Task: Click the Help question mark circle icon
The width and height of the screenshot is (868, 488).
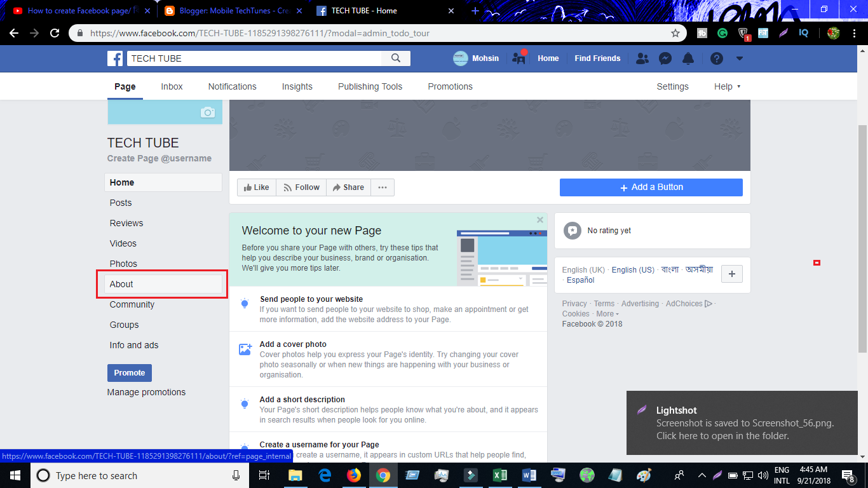Action: click(x=717, y=58)
